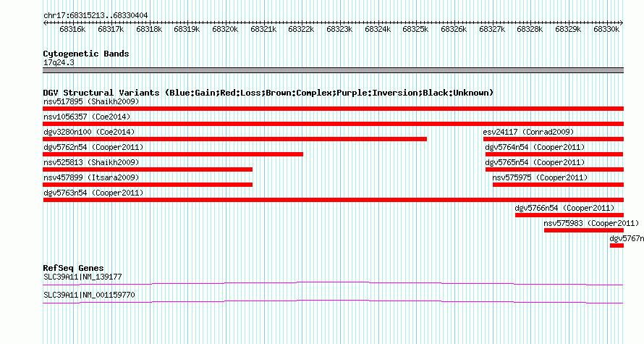Click the dgv5763n54 full-width red bar
This screenshot has width=644, height=344.
pyautogui.click(x=333, y=200)
